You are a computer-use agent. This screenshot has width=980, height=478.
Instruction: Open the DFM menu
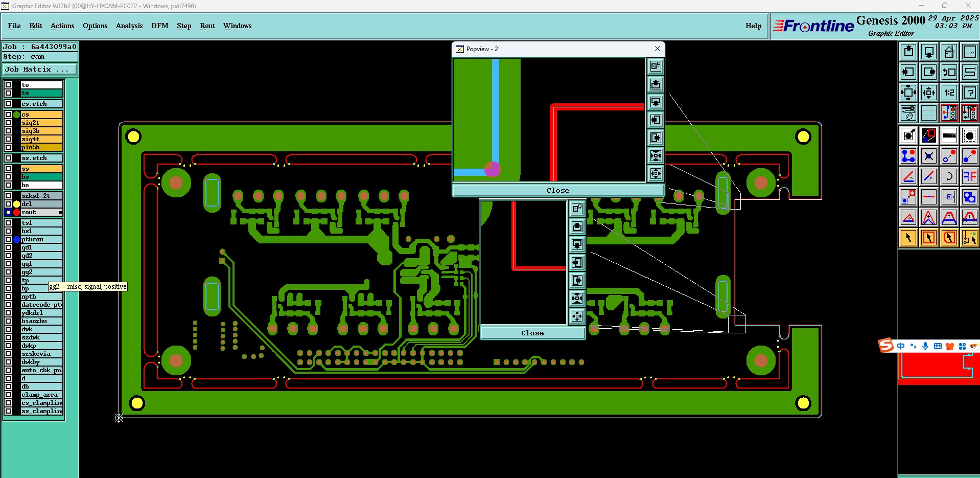coord(160,26)
